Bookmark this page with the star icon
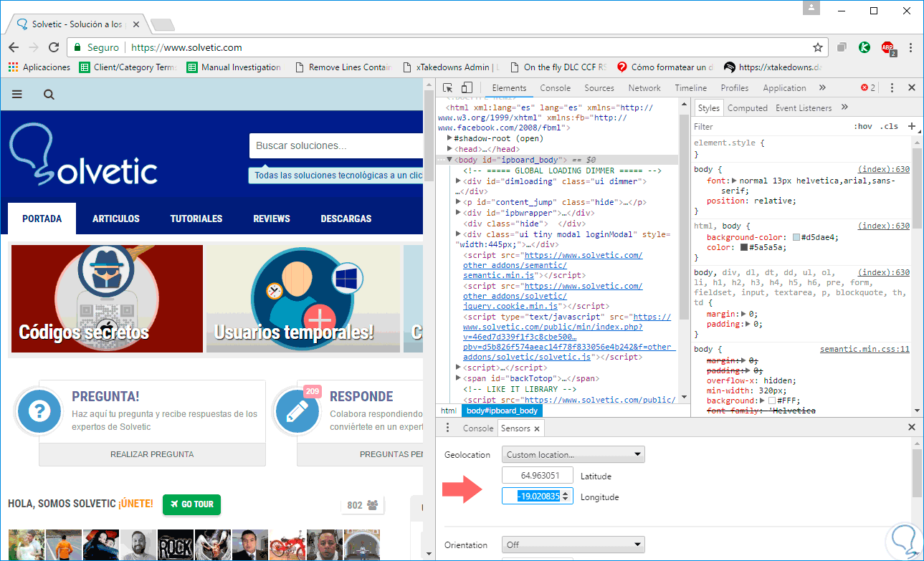This screenshot has width=924, height=561. click(x=818, y=47)
